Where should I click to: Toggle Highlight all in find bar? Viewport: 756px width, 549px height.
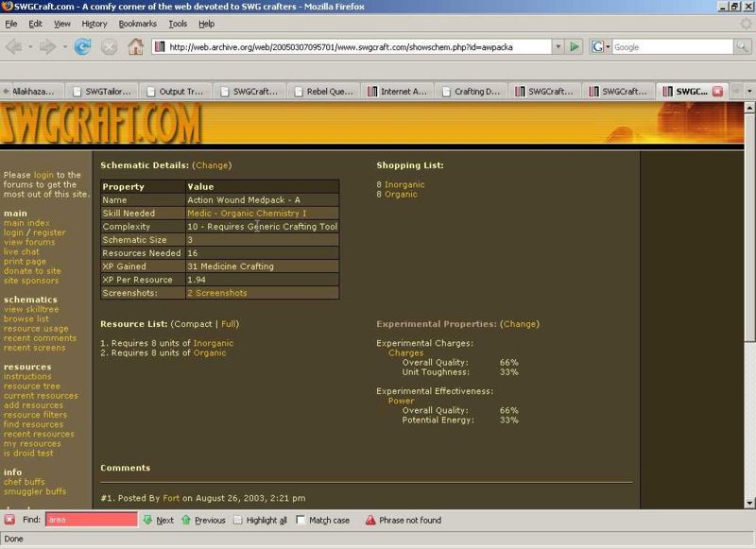[238, 520]
